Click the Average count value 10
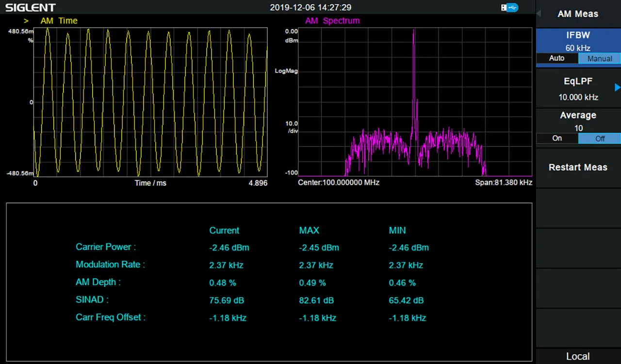Image resolution: width=621 pixels, height=364 pixels. tap(578, 128)
